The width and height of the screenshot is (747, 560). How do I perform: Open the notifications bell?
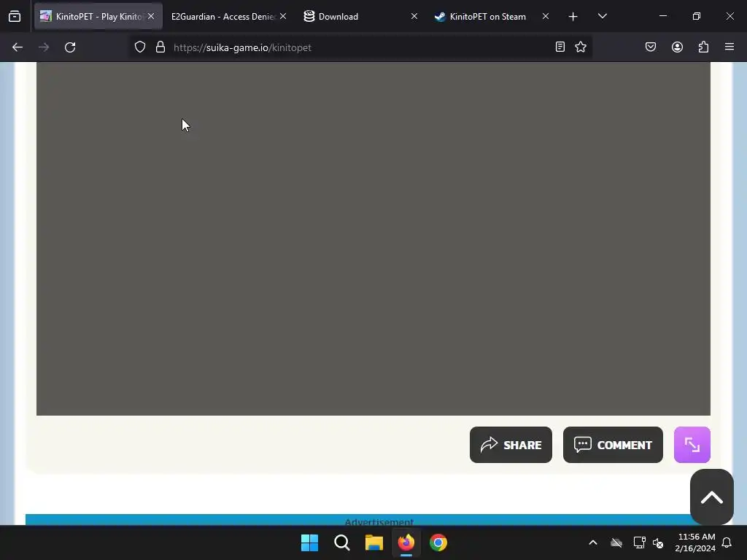click(727, 542)
